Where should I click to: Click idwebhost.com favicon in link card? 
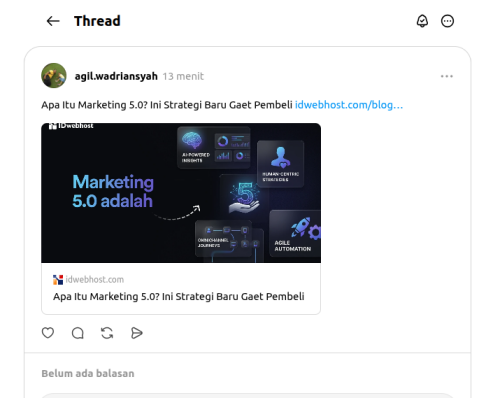(x=58, y=280)
